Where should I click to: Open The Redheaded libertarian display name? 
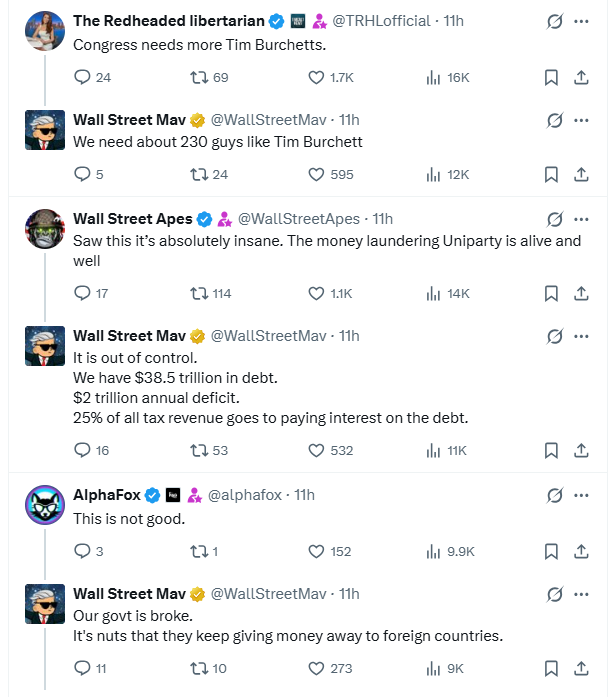coord(168,21)
